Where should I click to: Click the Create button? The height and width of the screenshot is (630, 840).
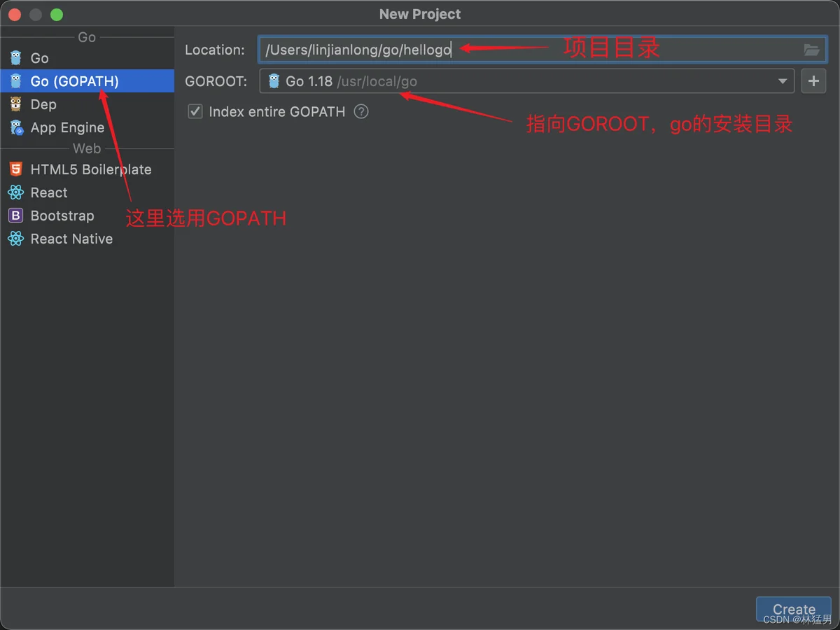point(794,609)
